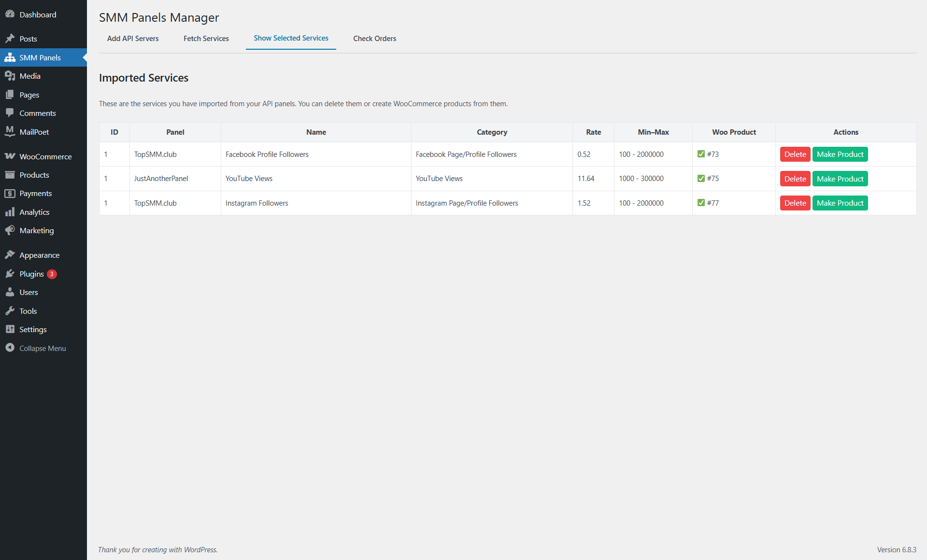Click the MailPoet icon in sidebar

click(x=10, y=131)
